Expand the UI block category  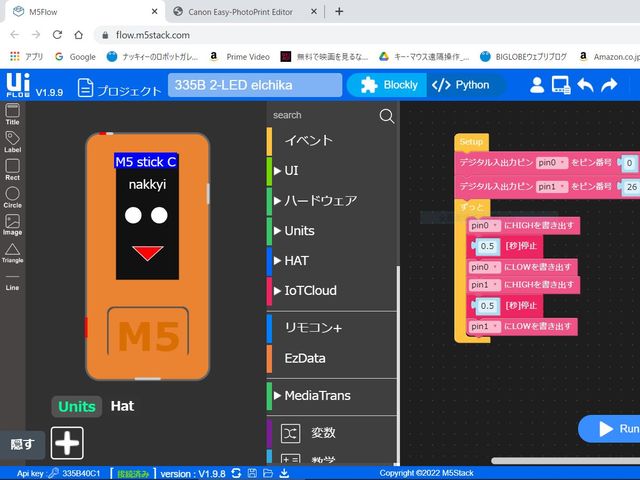click(x=331, y=171)
